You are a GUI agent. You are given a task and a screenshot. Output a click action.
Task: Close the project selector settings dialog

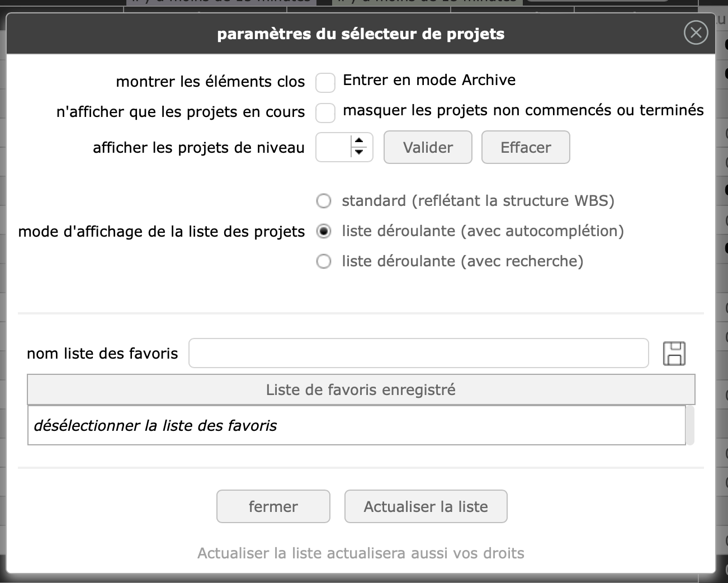pyautogui.click(x=696, y=33)
